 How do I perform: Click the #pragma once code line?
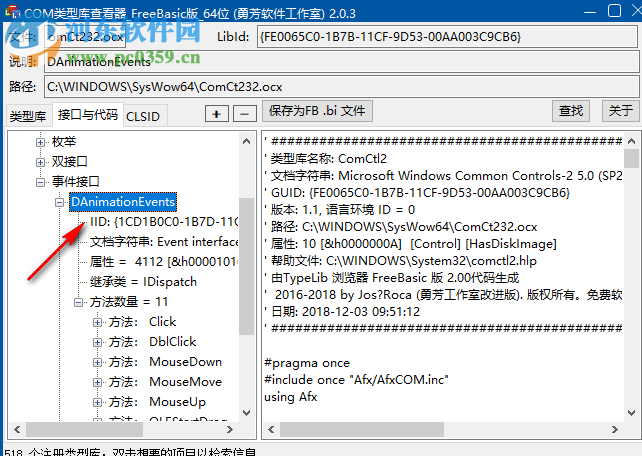(x=307, y=363)
